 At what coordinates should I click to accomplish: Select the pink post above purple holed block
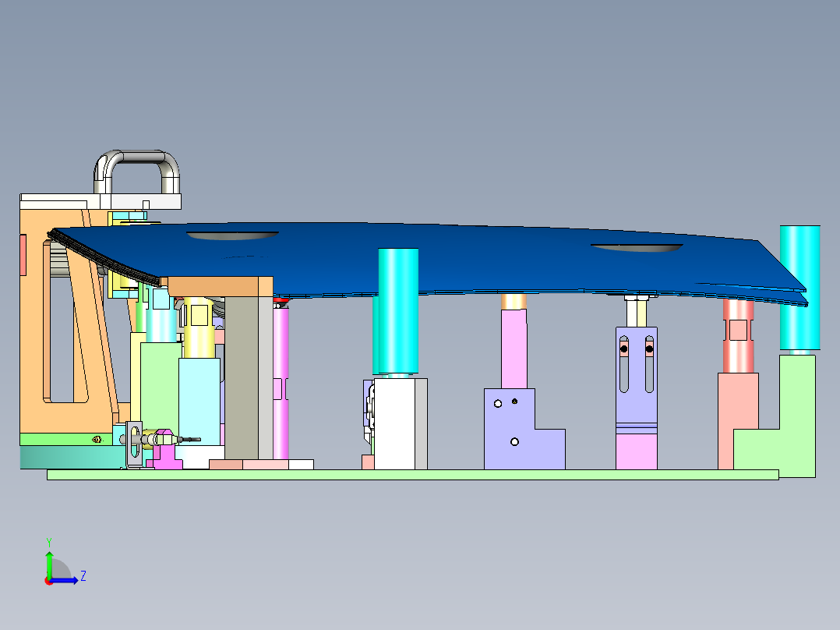pyautogui.click(x=514, y=349)
